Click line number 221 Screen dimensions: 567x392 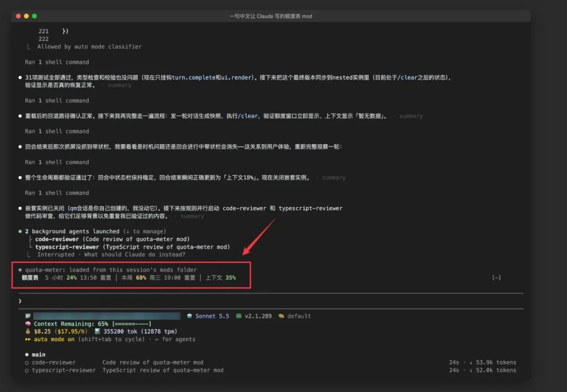pyautogui.click(x=44, y=31)
